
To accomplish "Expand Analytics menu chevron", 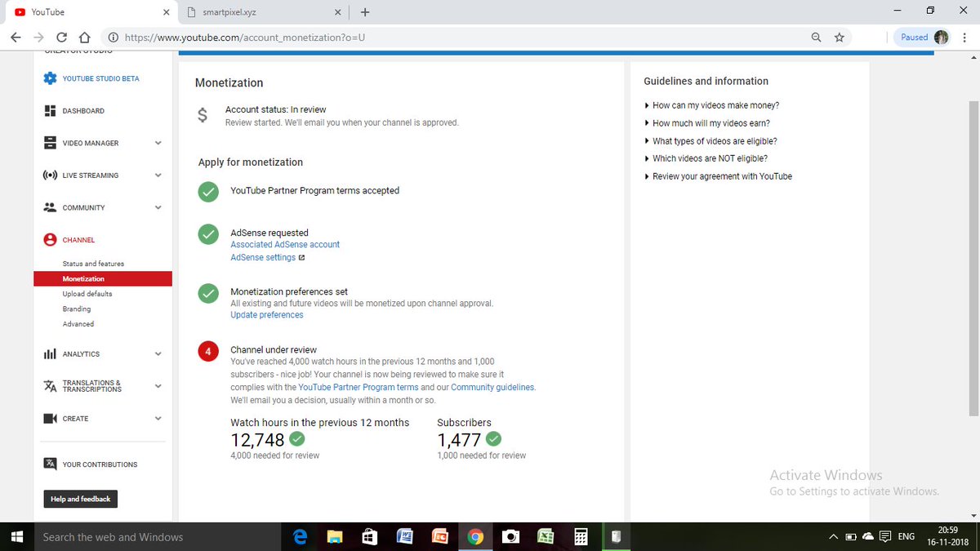I will tap(158, 354).
